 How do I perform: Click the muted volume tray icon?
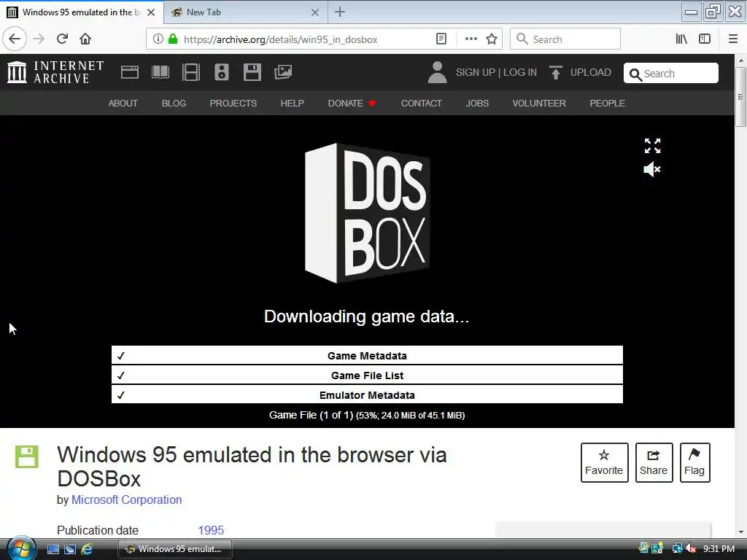[691, 549]
